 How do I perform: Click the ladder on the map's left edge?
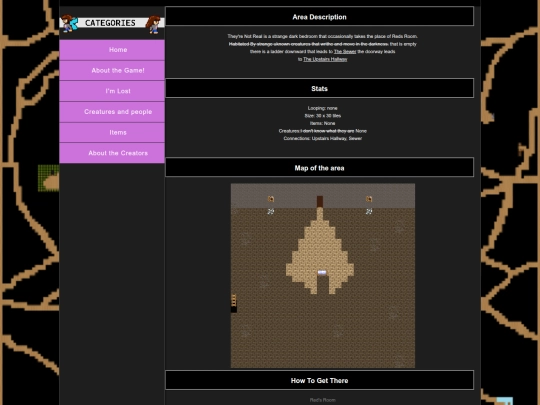[x=234, y=300]
